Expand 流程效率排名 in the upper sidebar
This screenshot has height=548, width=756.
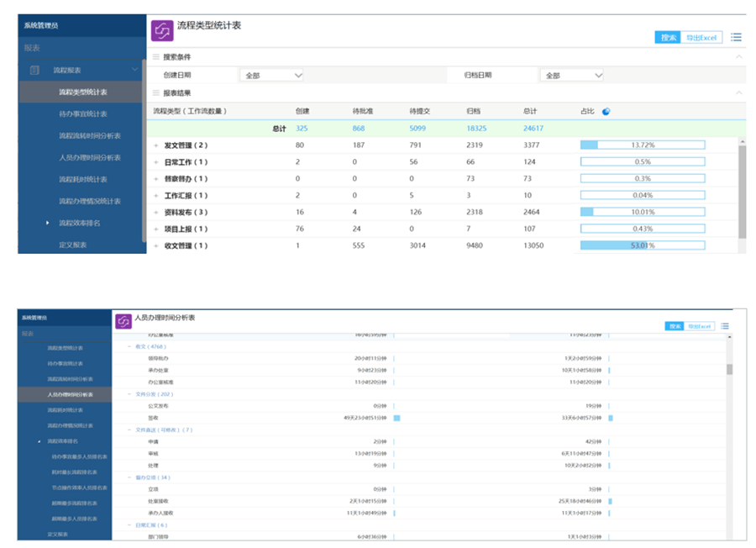click(x=49, y=223)
